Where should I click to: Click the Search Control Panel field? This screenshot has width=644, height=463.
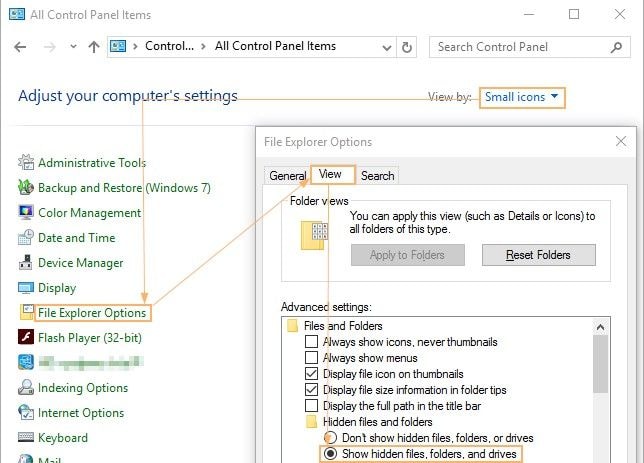click(x=520, y=47)
